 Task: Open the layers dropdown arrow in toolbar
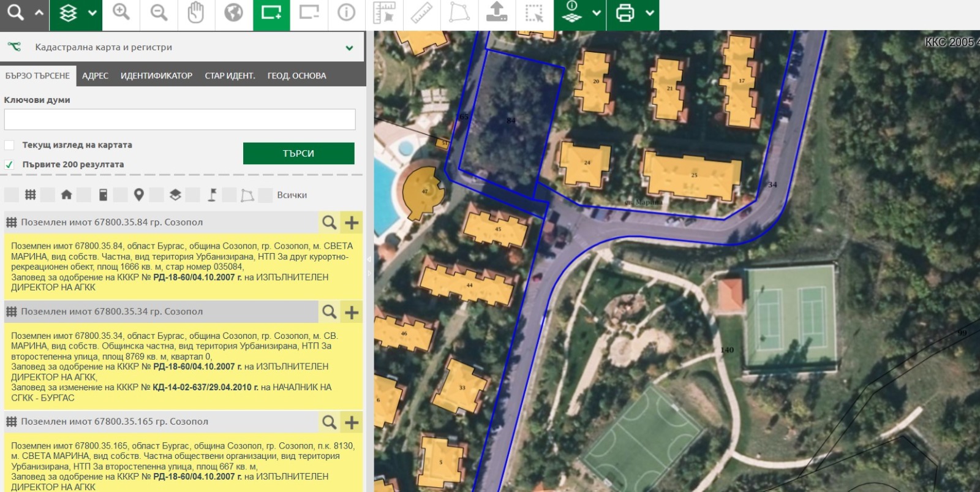(92, 13)
